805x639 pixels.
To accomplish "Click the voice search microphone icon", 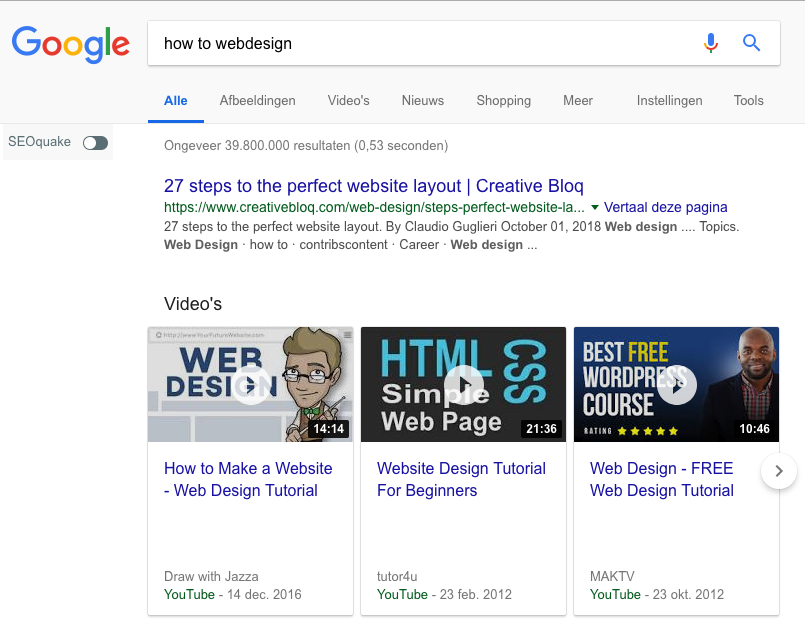I will pyautogui.click(x=711, y=43).
